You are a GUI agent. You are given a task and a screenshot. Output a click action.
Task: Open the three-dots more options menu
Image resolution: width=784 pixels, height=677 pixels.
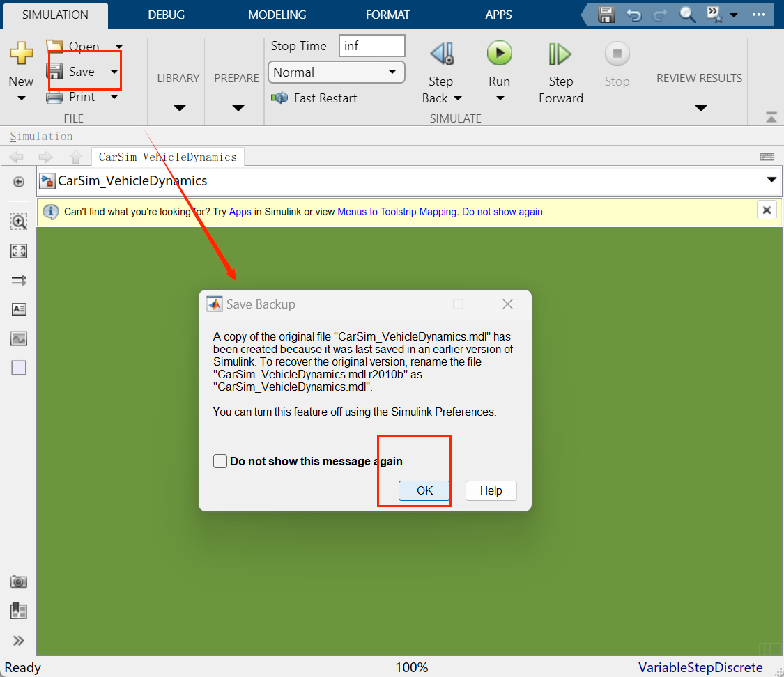758,15
